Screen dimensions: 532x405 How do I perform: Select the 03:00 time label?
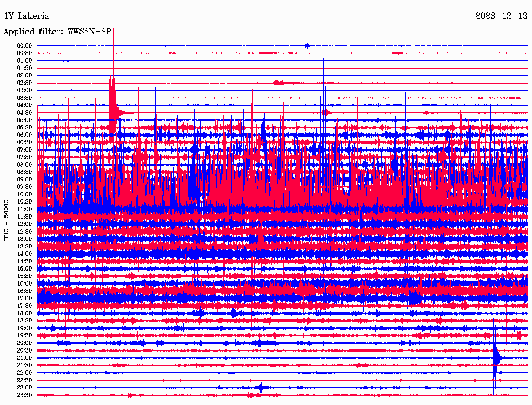(x=24, y=90)
